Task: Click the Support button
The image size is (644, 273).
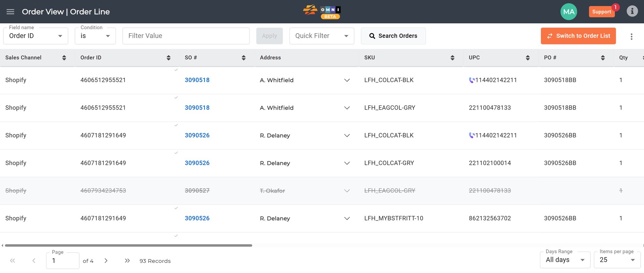Action: [602, 12]
